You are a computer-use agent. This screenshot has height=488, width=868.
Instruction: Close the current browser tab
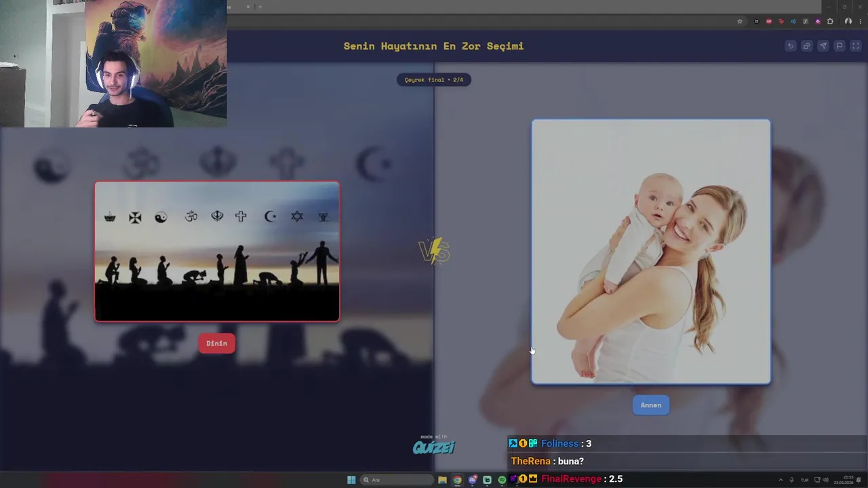coord(248,7)
